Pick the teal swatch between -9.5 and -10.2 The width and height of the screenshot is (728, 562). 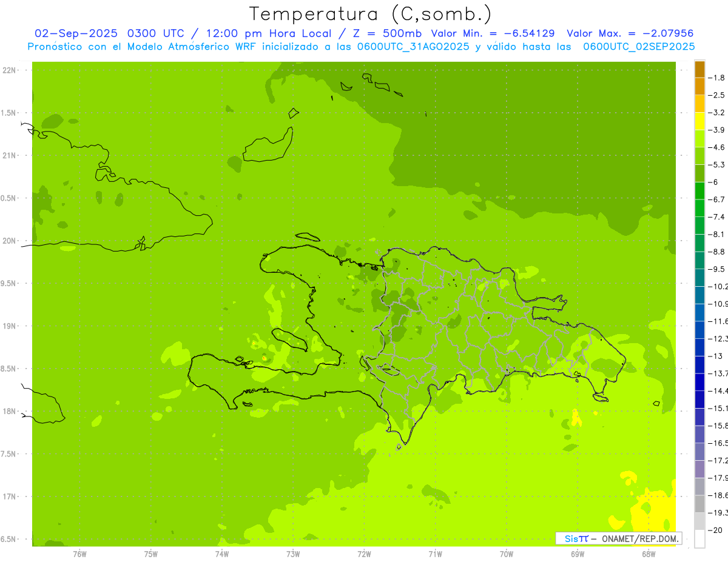[699, 278]
